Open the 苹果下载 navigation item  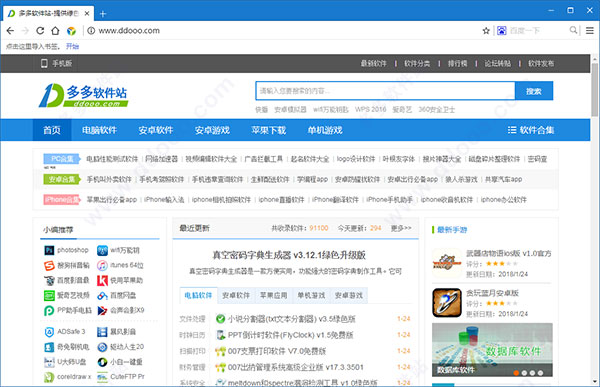tap(269, 130)
